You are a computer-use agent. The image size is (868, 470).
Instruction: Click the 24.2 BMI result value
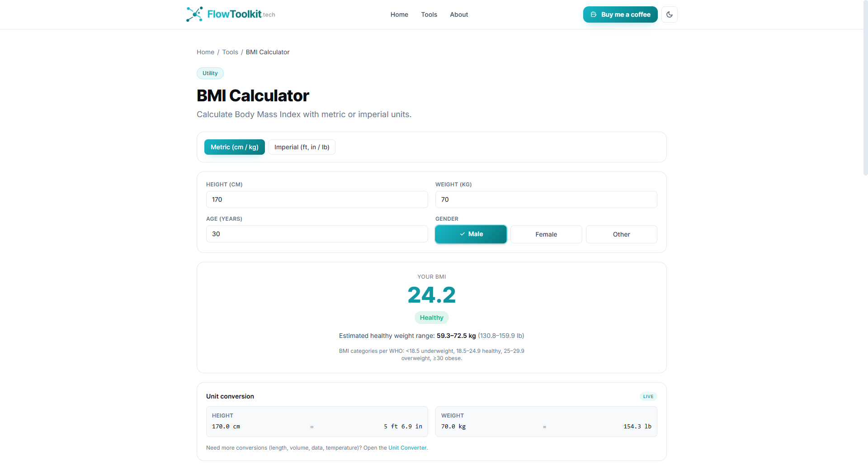click(432, 295)
